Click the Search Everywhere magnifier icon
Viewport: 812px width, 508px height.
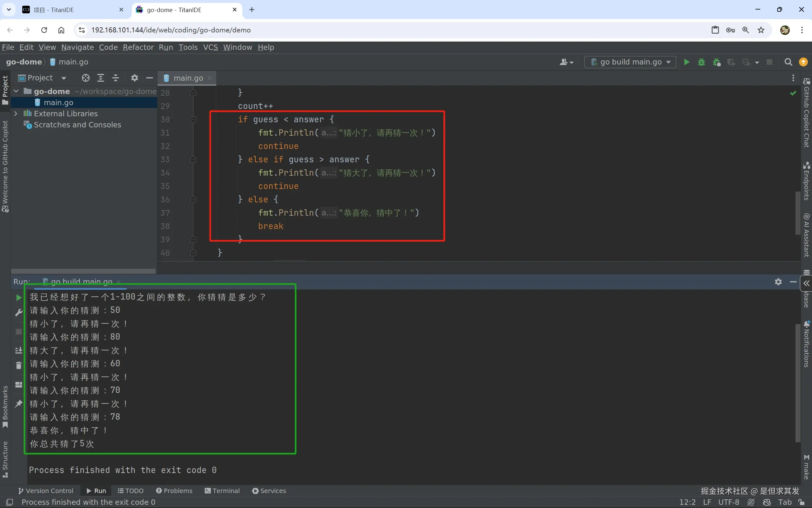788,62
